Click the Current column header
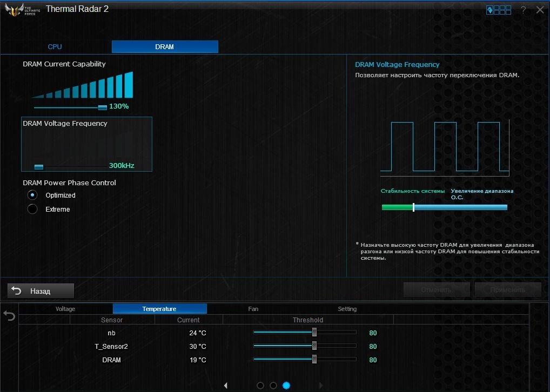Screen dimensions: 550x392 coord(189,320)
